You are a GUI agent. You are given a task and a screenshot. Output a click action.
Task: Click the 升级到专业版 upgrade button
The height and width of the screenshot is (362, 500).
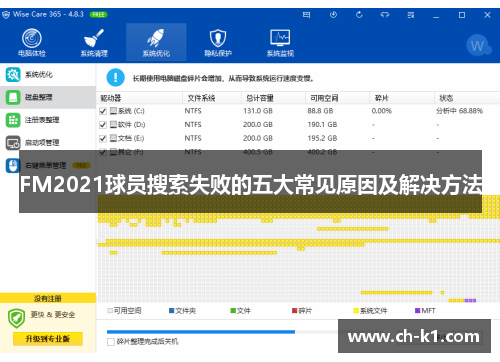pyautogui.click(x=48, y=339)
